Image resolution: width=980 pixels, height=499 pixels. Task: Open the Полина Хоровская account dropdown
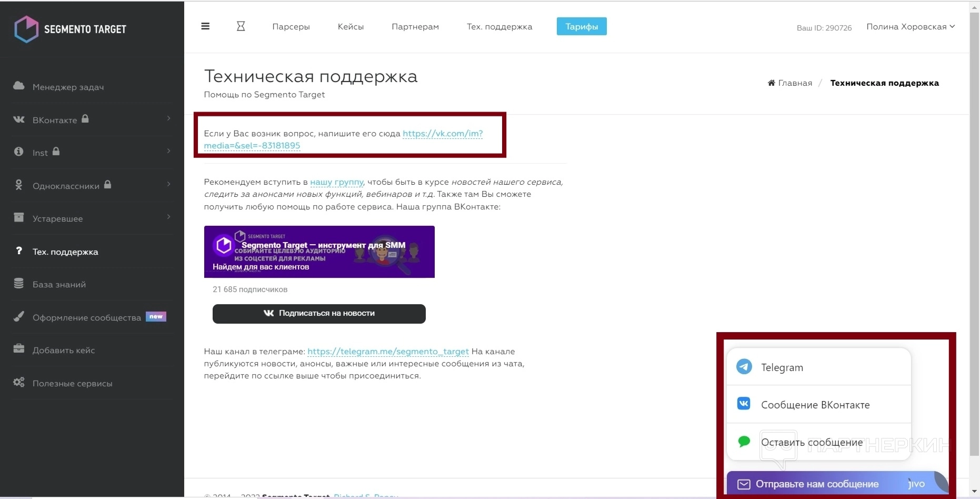(x=911, y=27)
